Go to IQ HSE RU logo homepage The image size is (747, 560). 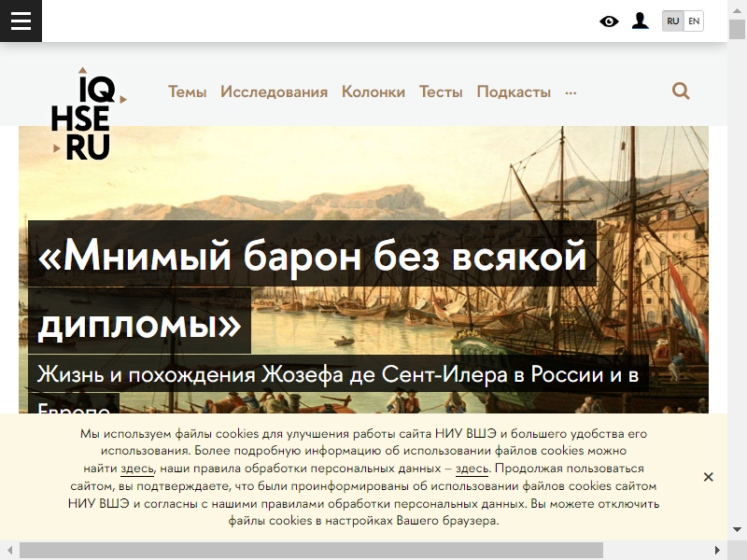[89, 113]
